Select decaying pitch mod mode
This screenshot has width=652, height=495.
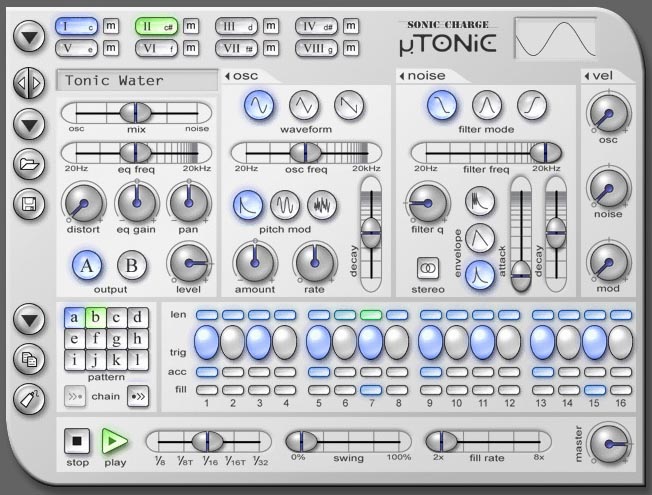click(x=248, y=205)
